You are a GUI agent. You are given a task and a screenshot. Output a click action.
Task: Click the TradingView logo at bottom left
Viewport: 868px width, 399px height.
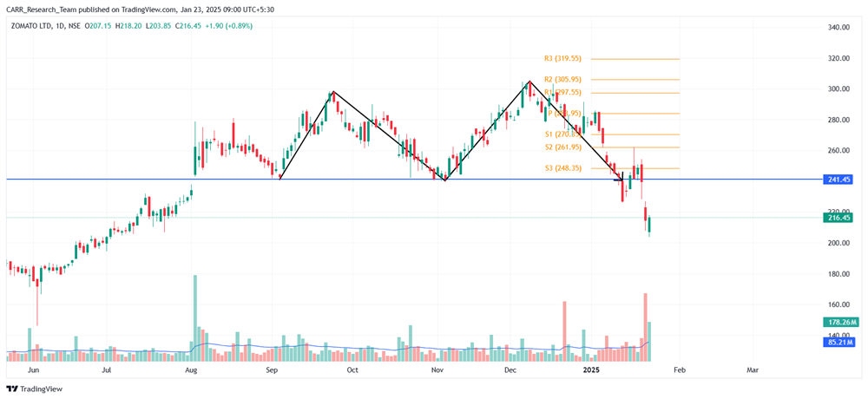click(35, 389)
